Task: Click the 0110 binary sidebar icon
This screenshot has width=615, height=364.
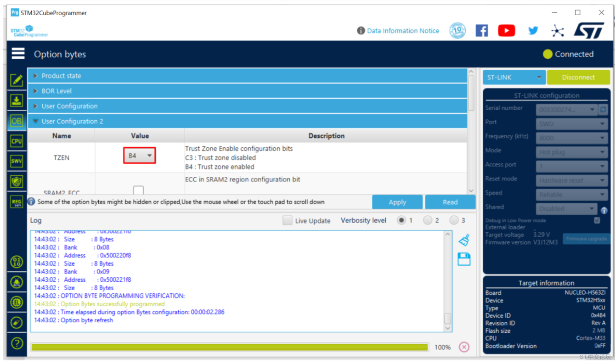Action: tap(17, 262)
